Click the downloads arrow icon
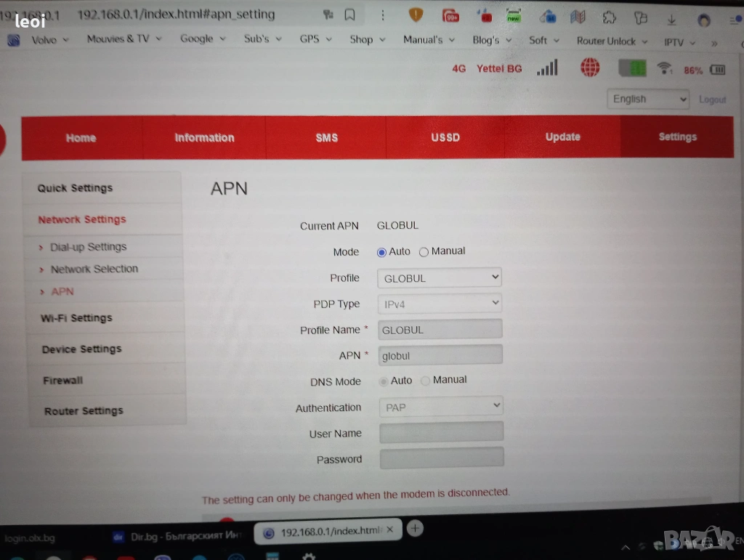 [672, 20]
